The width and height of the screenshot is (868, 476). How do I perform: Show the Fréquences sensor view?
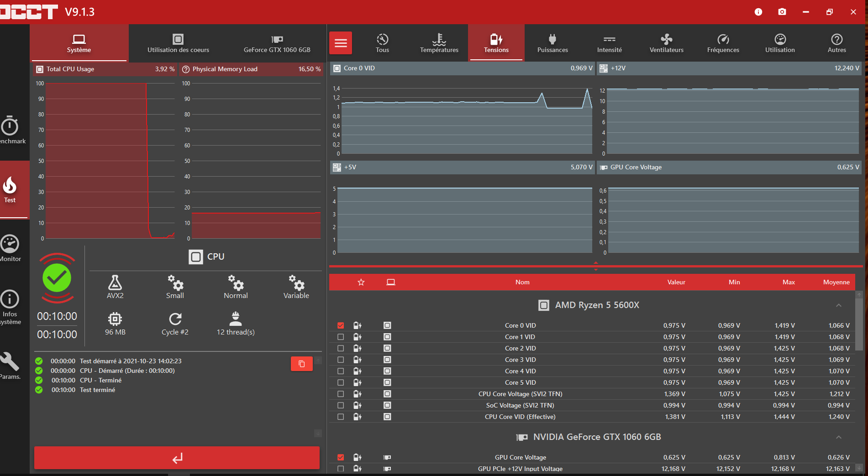click(723, 43)
